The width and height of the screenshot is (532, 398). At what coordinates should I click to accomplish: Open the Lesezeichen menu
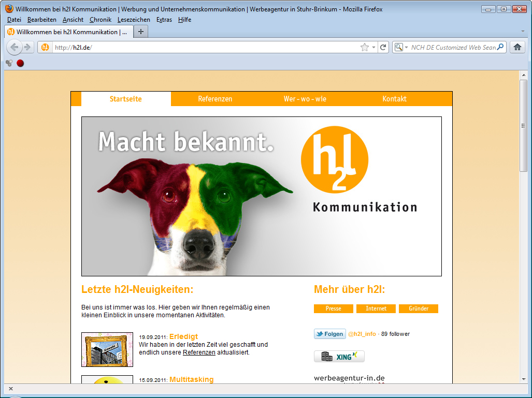[x=134, y=20]
